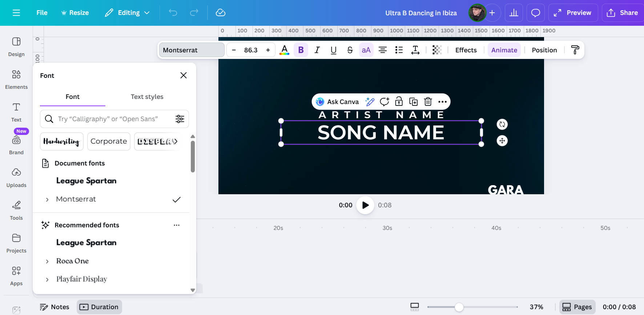Open the File menu
Screen dimensions: 644x315
(x=42, y=13)
